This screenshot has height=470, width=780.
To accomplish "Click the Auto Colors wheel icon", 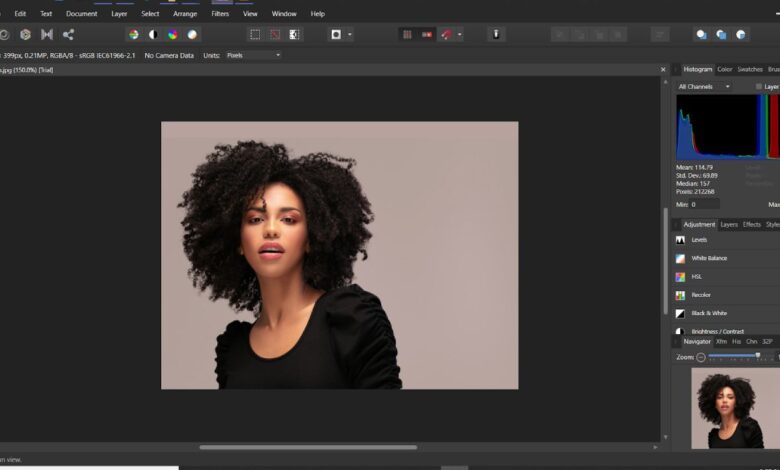I will pos(172,34).
